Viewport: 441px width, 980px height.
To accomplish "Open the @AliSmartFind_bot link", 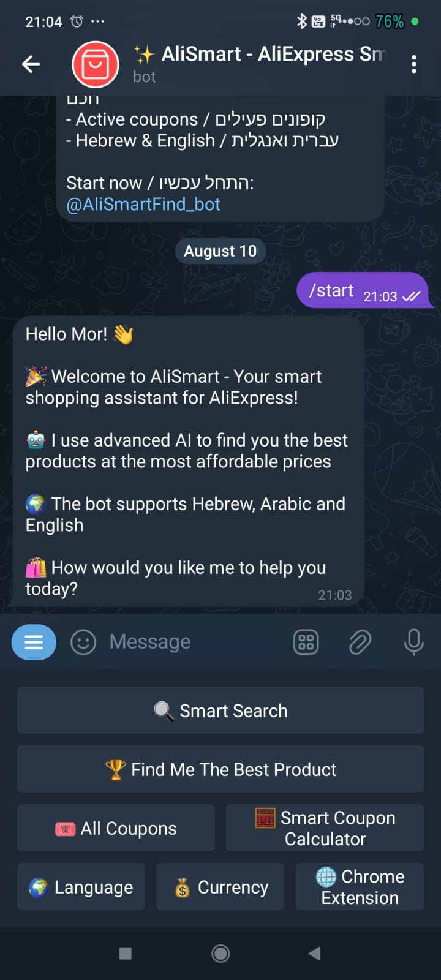I will point(143,204).
